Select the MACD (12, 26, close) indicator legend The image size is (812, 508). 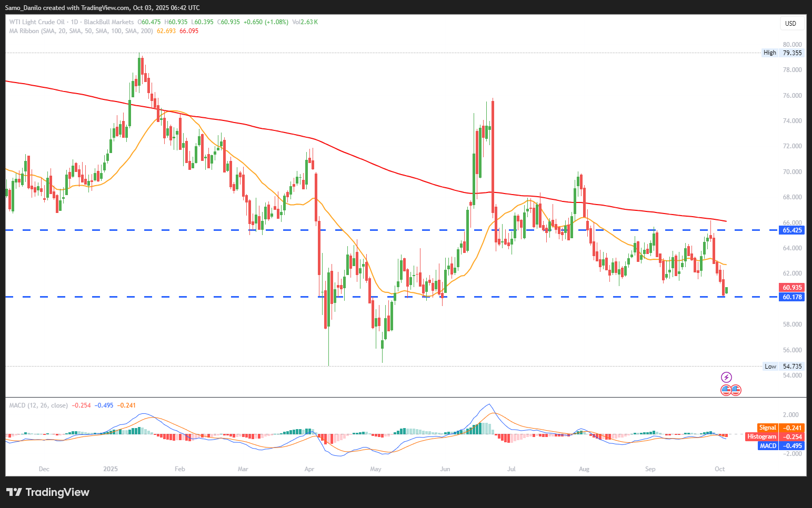point(38,405)
